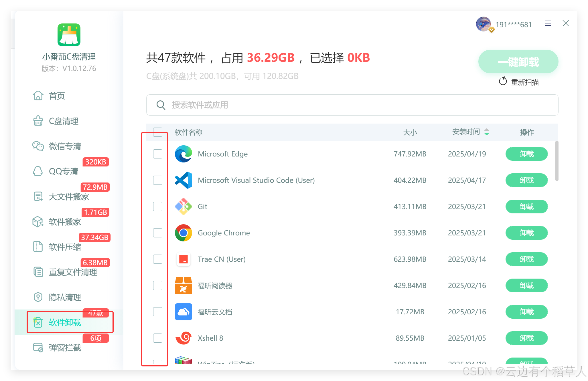Select the 微信专清 WeChat icon
The width and height of the screenshot is (588, 381).
(38, 146)
